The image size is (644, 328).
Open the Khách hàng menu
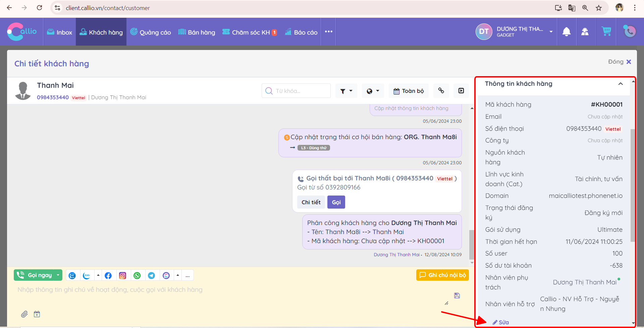tap(101, 32)
